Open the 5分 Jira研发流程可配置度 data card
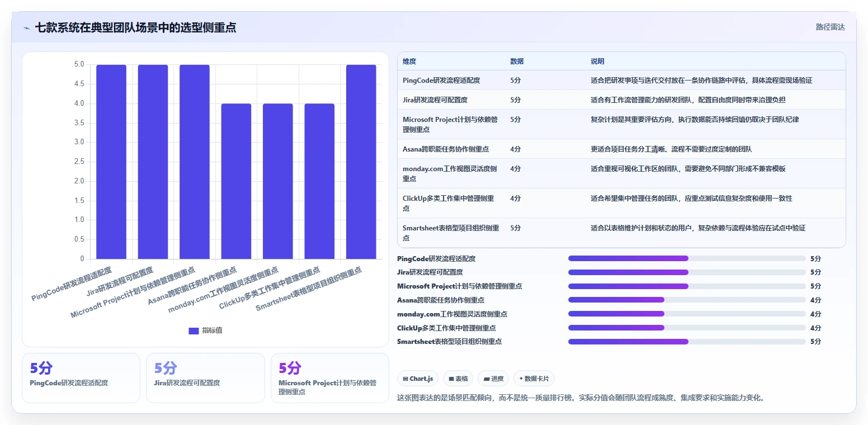This screenshot has height=425, width=868. click(205, 377)
